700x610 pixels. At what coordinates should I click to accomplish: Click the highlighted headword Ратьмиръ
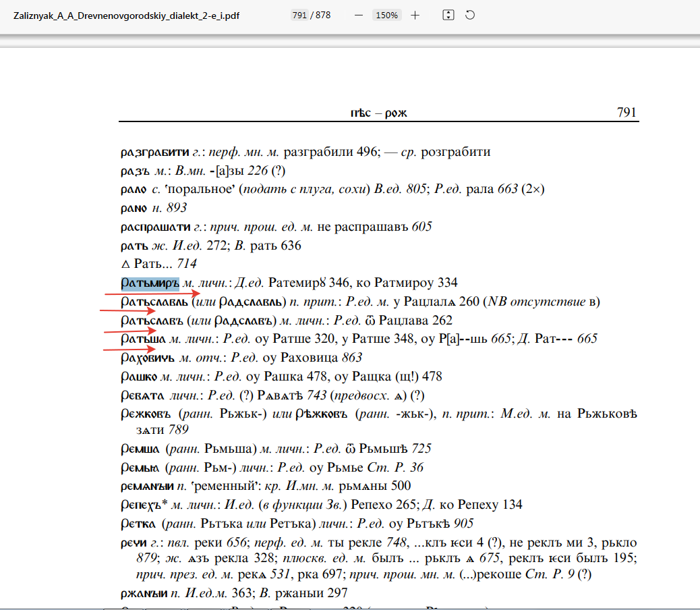tap(150, 283)
